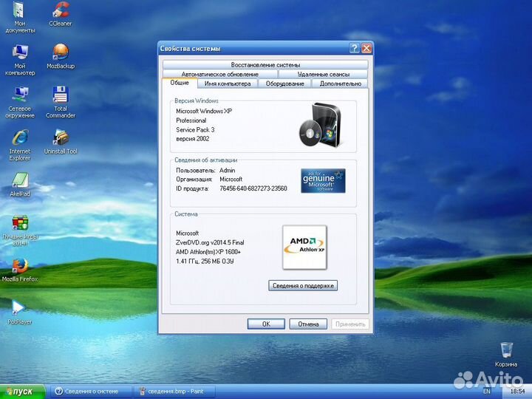Select the MozBackup desktop icon
The width and height of the screenshot is (532, 399).
click(x=61, y=57)
